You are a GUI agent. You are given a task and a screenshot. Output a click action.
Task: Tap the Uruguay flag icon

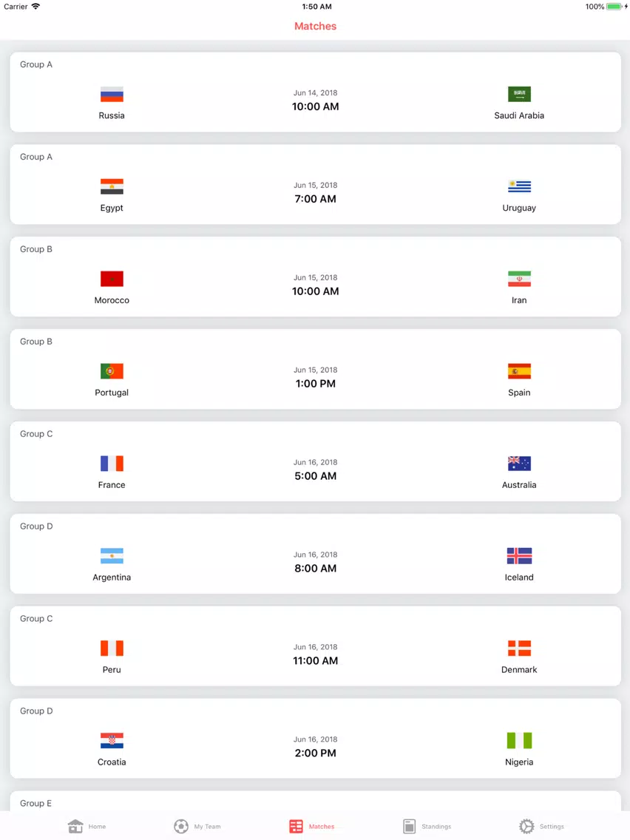[519, 186]
